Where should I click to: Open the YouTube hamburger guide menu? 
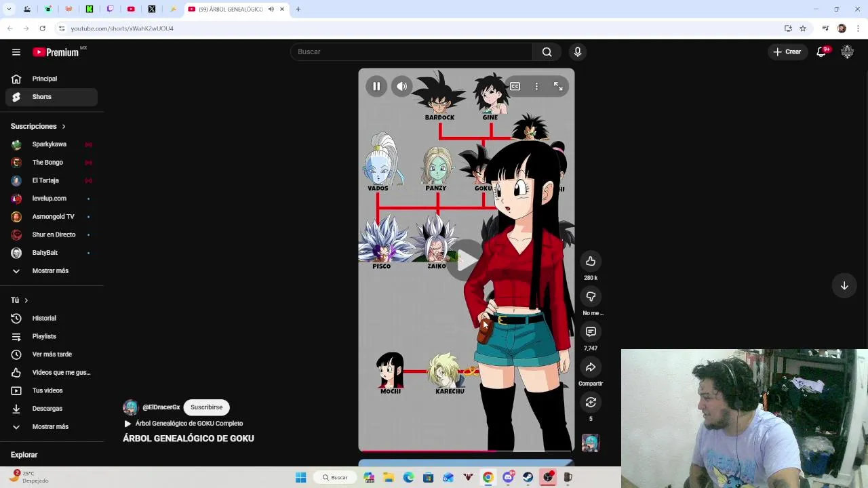(x=16, y=52)
